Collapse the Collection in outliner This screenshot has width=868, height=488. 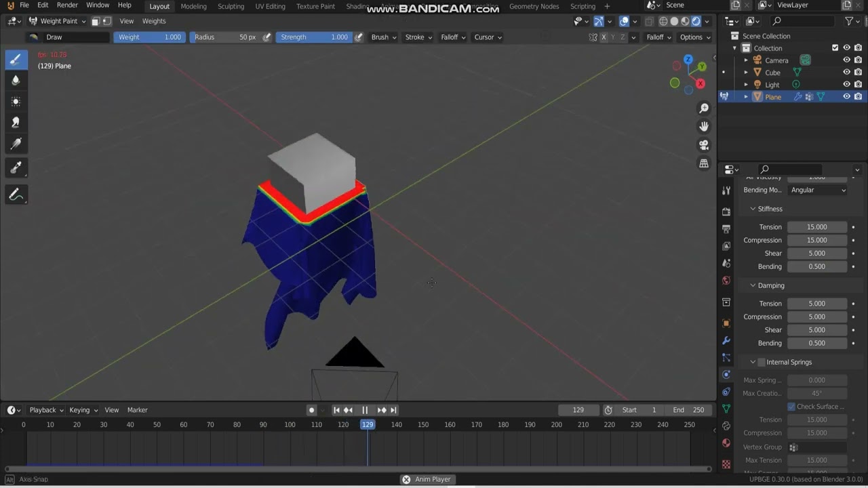click(734, 48)
